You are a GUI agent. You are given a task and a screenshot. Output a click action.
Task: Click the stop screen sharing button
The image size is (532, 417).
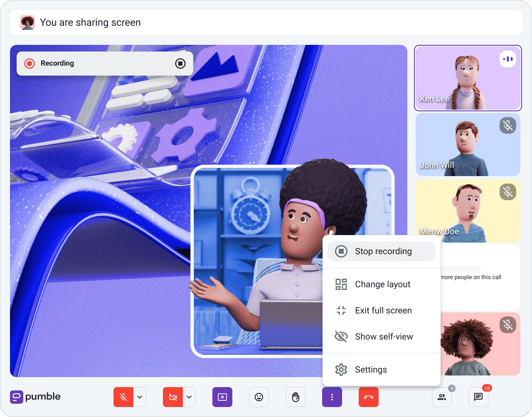[222, 397]
